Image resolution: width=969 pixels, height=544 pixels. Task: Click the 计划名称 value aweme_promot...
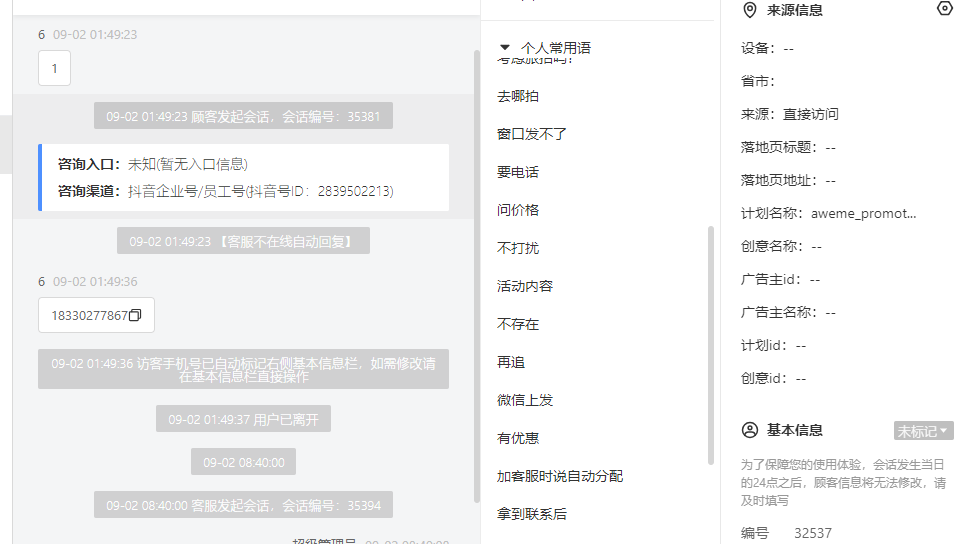(x=863, y=214)
